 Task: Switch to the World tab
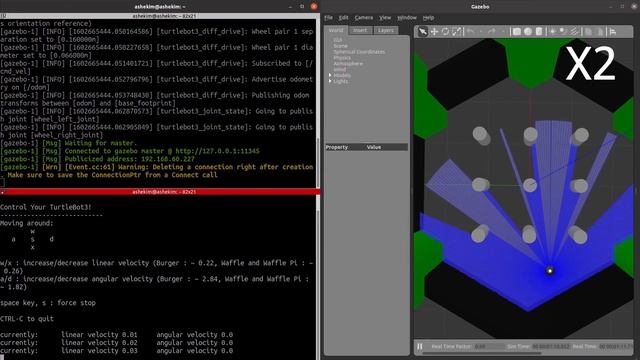click(336, 30)
